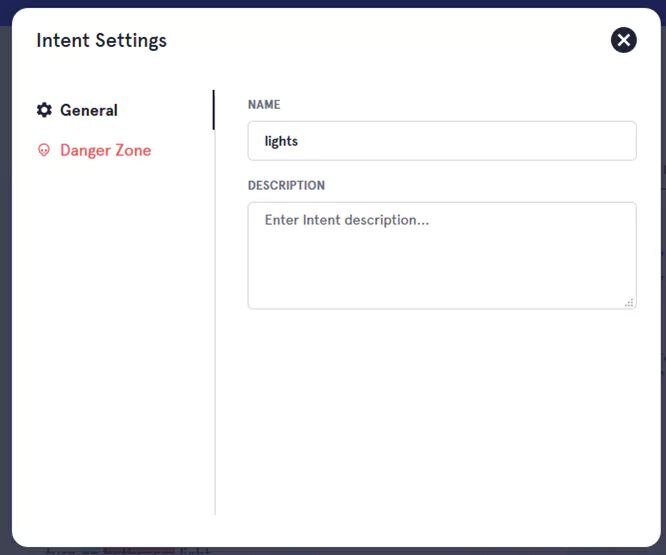Click the gear icon beside General
This screenshot has width=666, height=555.
44,110
